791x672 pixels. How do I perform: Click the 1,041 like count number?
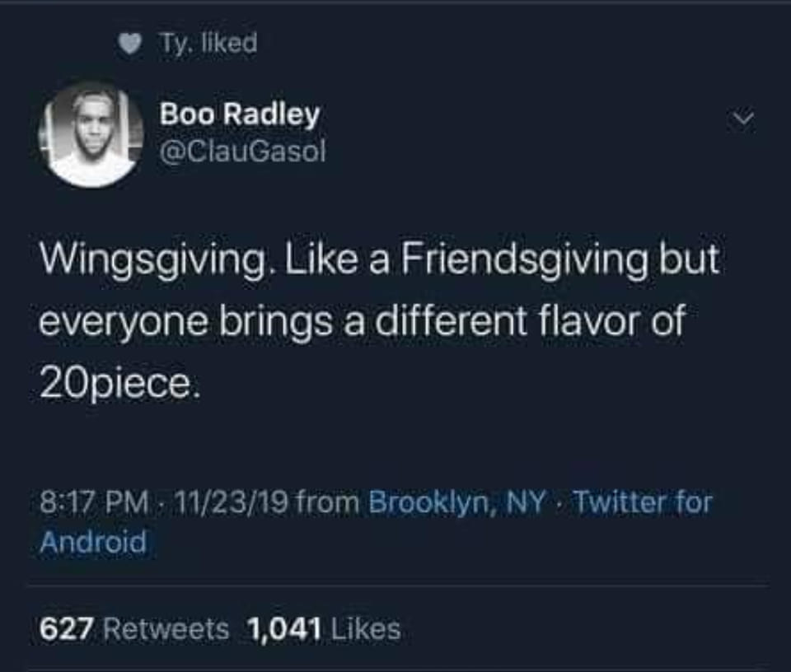tap(283, 630)
